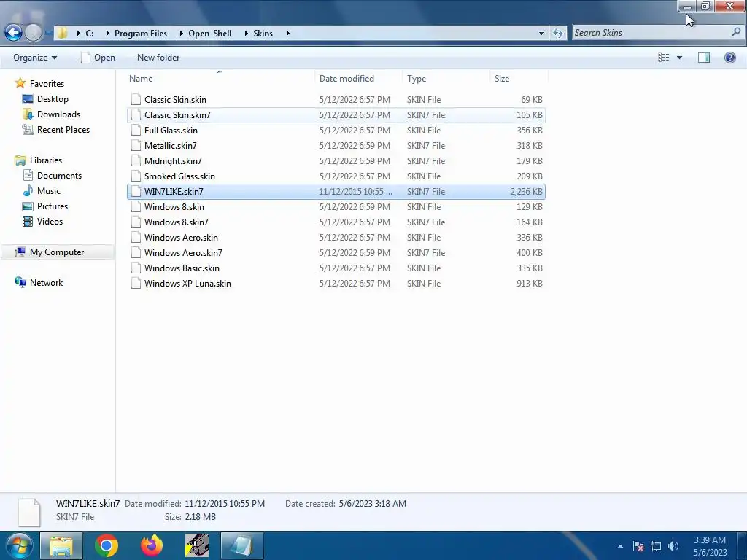
Task: Open the Windows Start orb
Action: click(19, 545)
